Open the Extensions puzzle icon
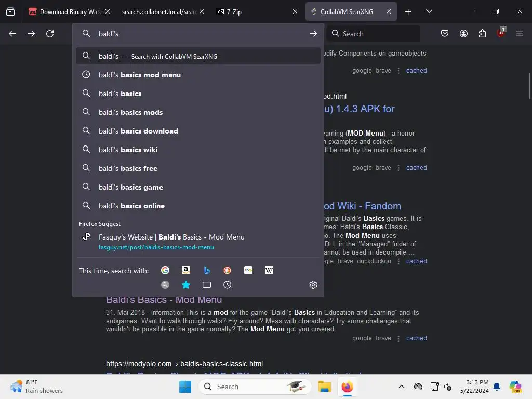The width and height of the screenshot is (532, 399). click(482, 33)
